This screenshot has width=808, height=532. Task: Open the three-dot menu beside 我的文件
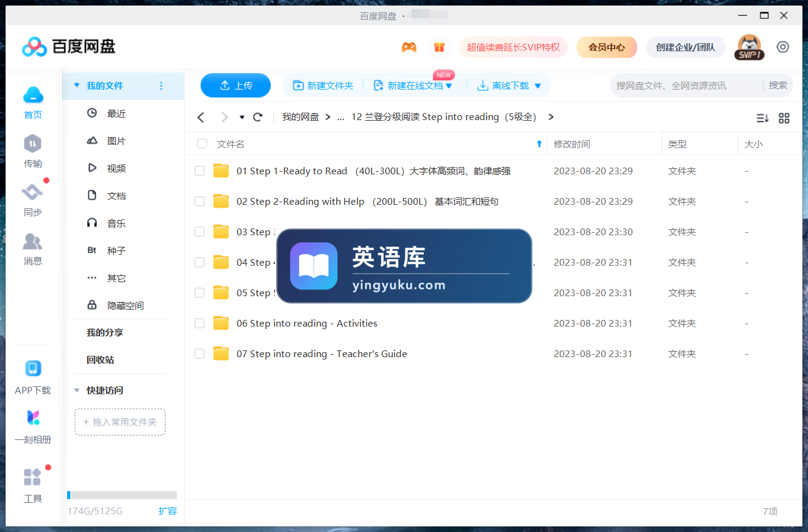click(161, 86)
